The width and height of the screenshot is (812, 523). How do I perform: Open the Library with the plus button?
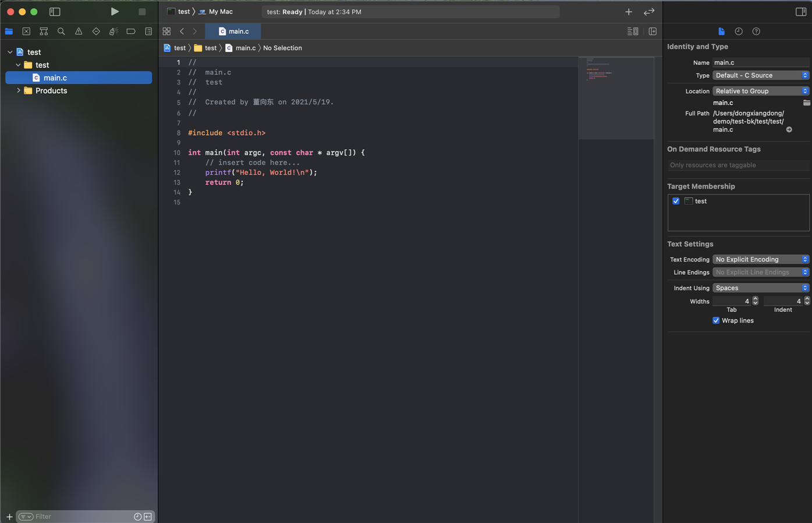(x=629, y=12)
